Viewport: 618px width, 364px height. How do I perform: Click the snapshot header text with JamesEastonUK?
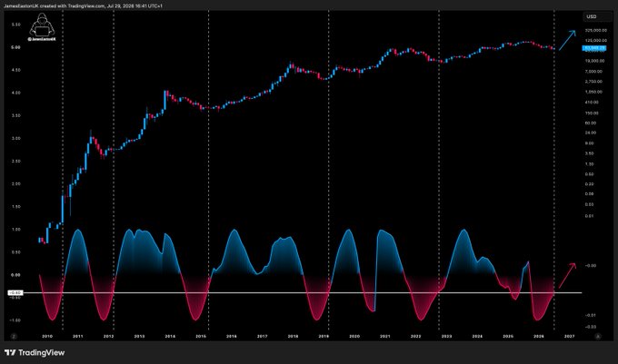click(x=84, y=6)
